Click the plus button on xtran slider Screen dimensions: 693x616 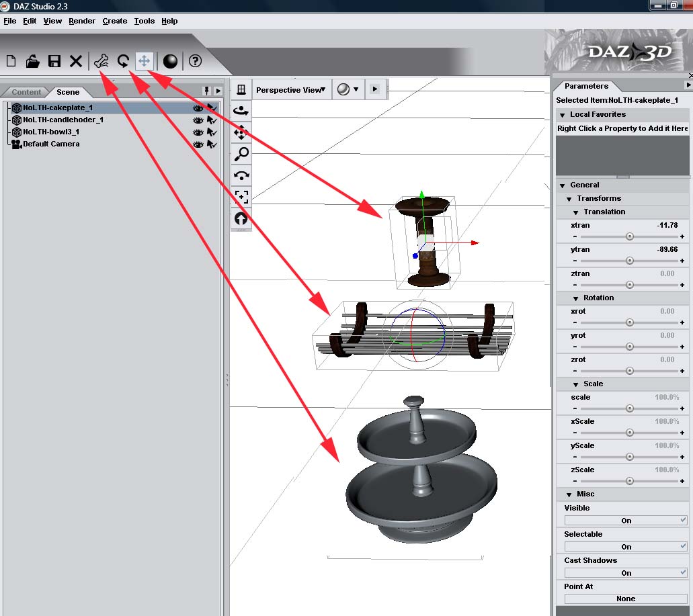682,236
